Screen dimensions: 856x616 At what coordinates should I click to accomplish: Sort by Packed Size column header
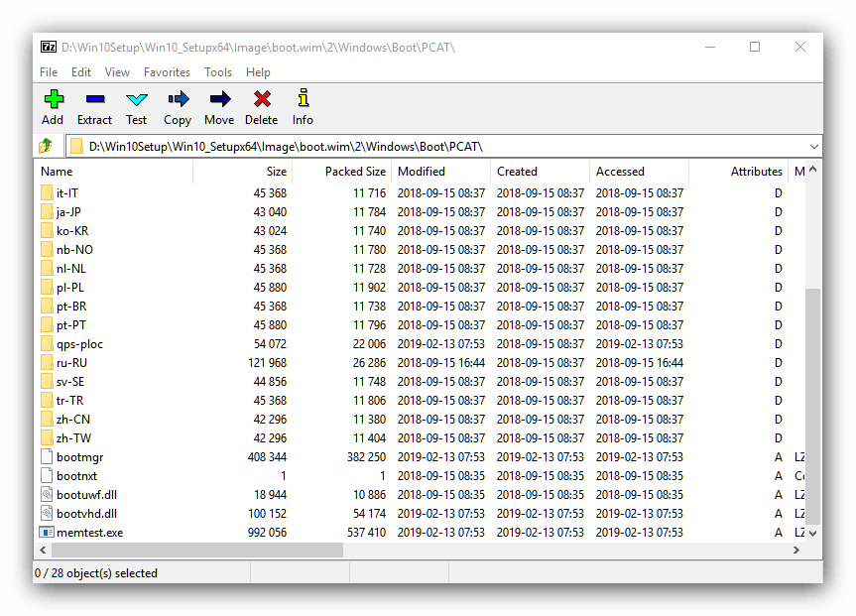(x=342, y=172)
